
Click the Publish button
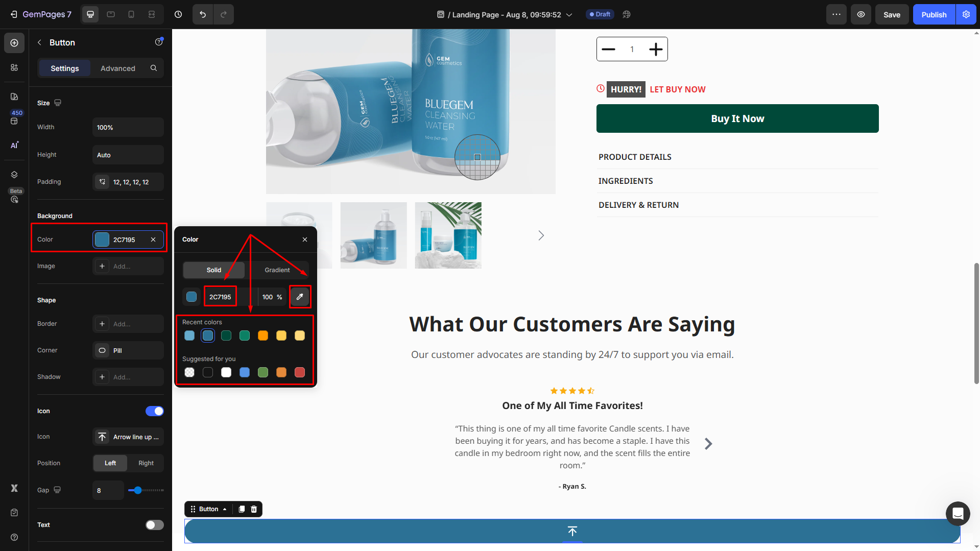[934, 14]
